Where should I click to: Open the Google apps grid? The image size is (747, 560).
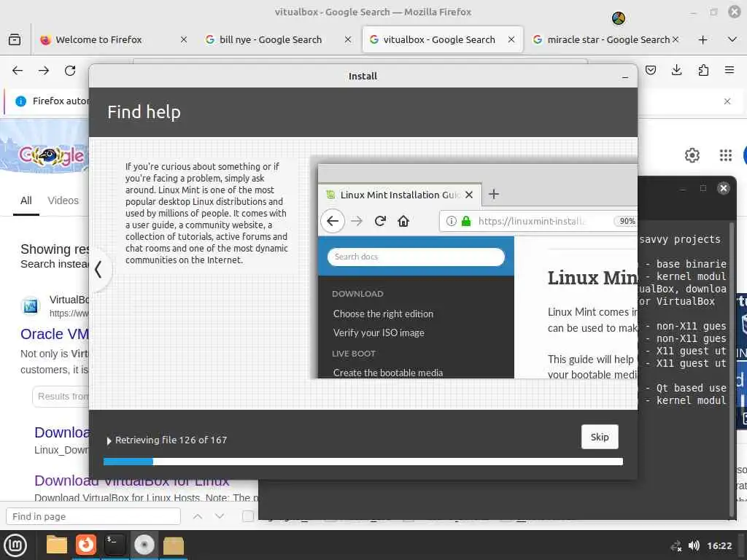tap(726, 155)
